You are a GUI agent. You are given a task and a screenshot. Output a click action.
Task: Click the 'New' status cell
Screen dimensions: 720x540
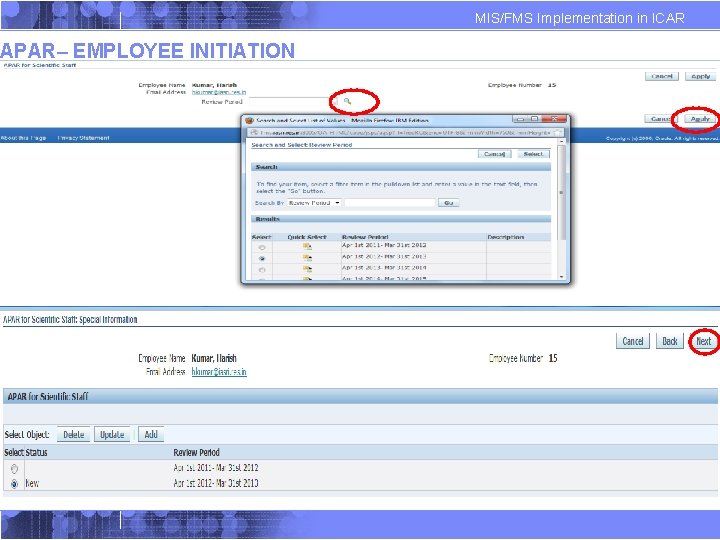pyautogui.click(x=32, y=484)
